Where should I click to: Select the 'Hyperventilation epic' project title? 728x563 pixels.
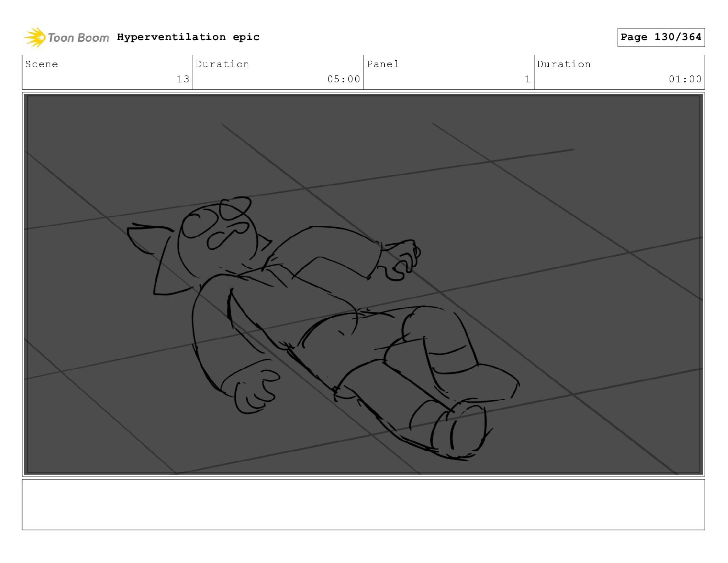tap(188, 37)
